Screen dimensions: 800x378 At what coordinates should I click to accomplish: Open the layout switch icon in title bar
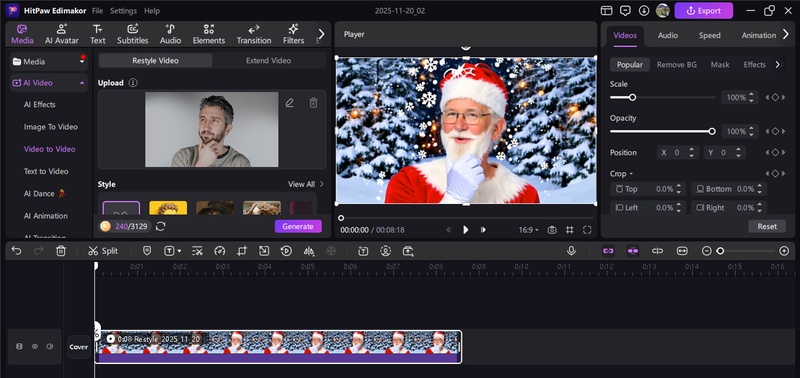pyautogui.click(x=606, y=10)
